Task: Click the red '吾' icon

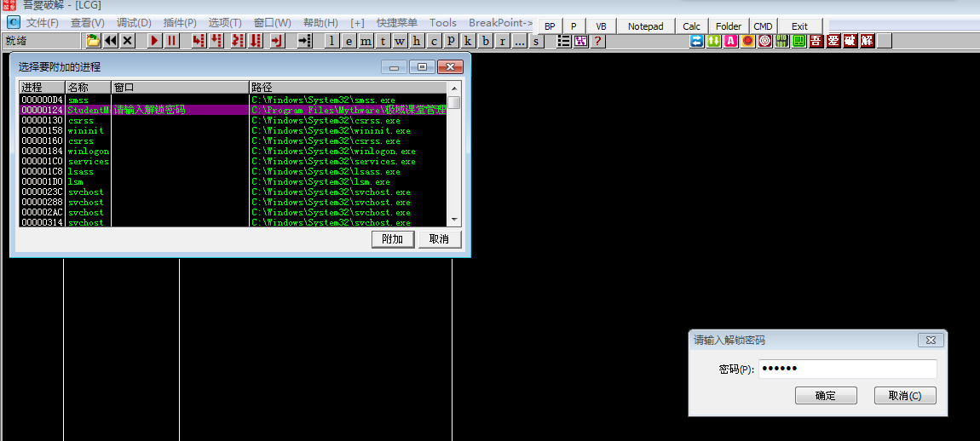Action: (815, 41)
